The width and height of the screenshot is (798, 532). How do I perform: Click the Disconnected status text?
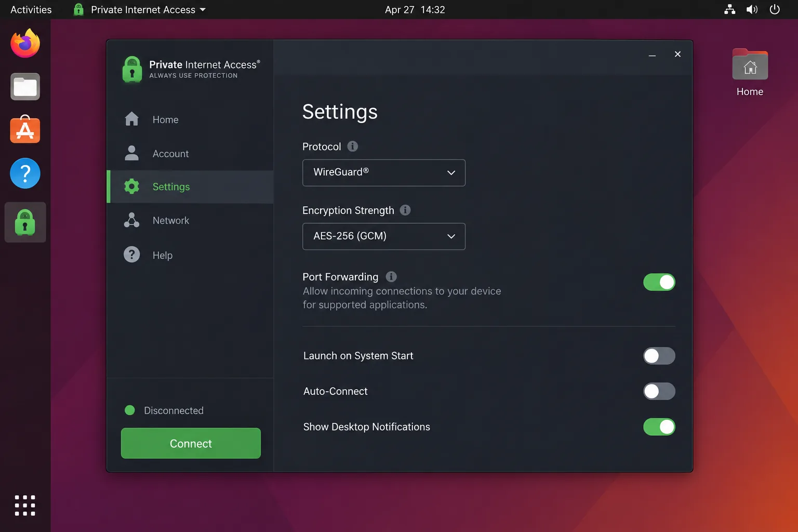(x=174, y=410)
